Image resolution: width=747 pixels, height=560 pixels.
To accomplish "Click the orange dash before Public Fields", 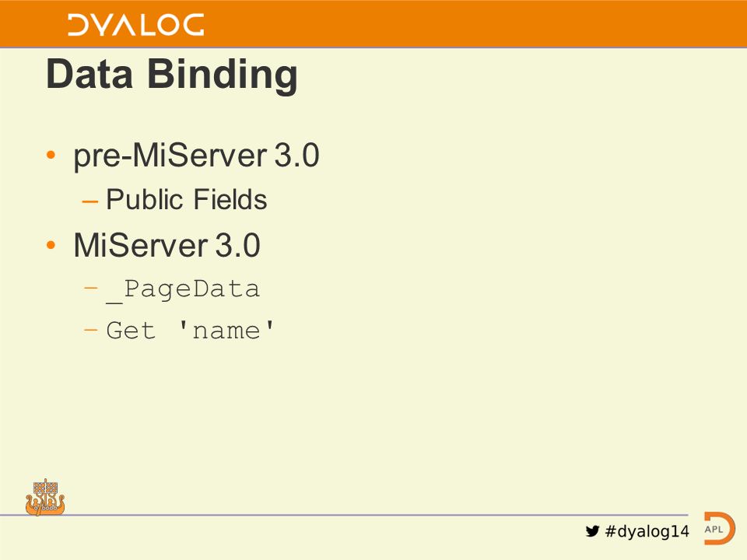I will tap(90, 202).
